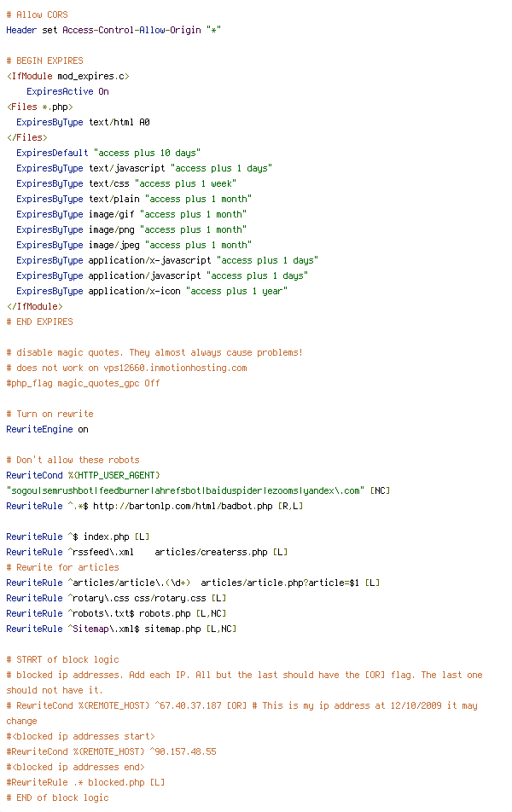Click the 'access plus 10 days' string
Screen dimensions: 512x812
147,153
